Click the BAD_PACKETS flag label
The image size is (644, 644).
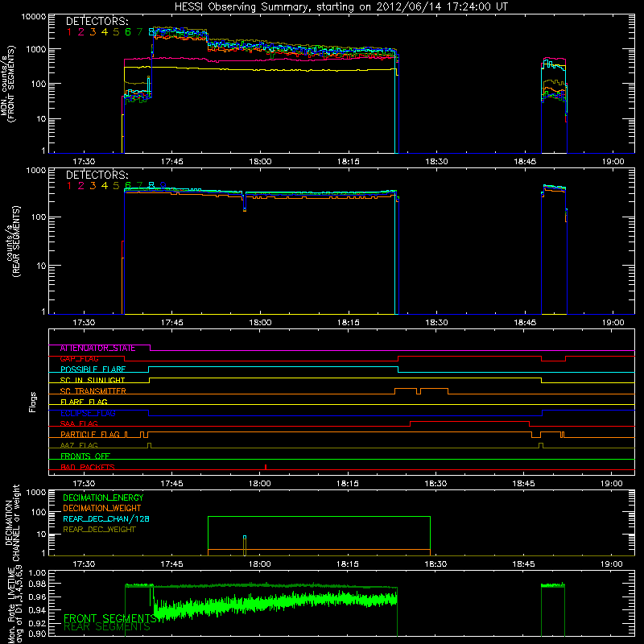88,467
